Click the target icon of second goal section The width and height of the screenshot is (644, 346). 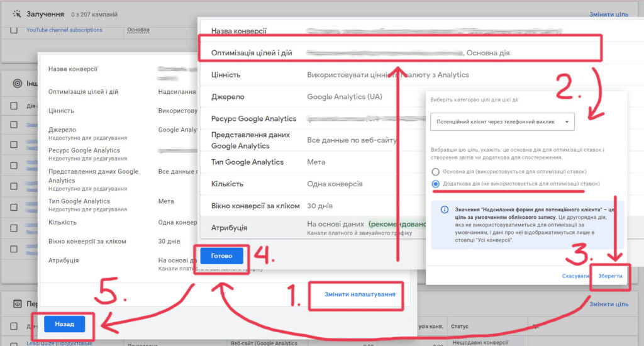[17, 82]
